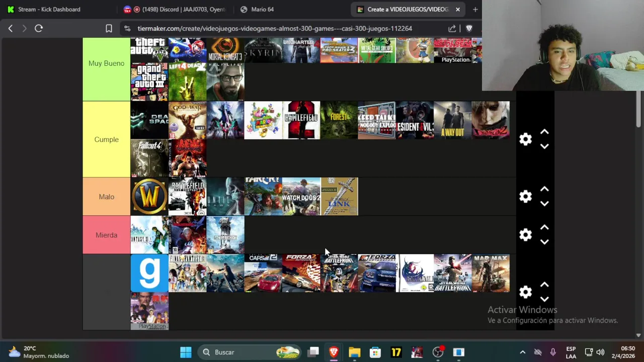This screenshot has height=362, width=644.
Task: Reload the TierMaker page
Action: click(x=39, y=29)
